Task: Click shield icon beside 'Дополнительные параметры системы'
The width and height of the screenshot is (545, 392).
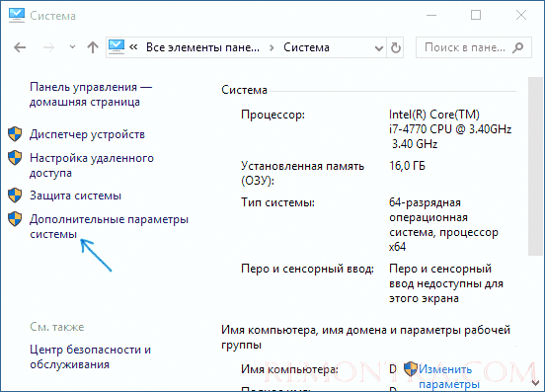Action: [15, 219]
